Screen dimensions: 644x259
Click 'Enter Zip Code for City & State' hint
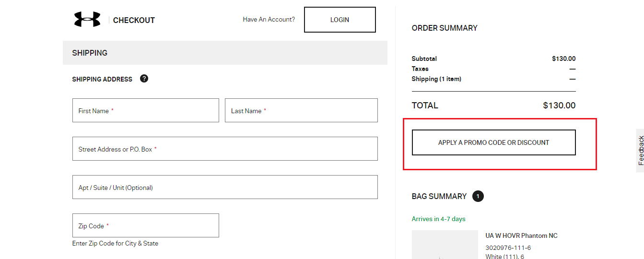click(x=115, y=243)
